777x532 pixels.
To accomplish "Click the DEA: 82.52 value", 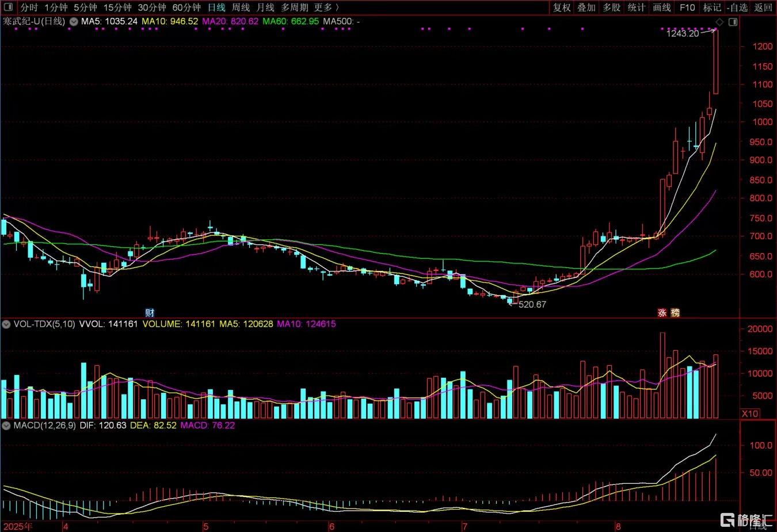I will click(x=153, y=426).
